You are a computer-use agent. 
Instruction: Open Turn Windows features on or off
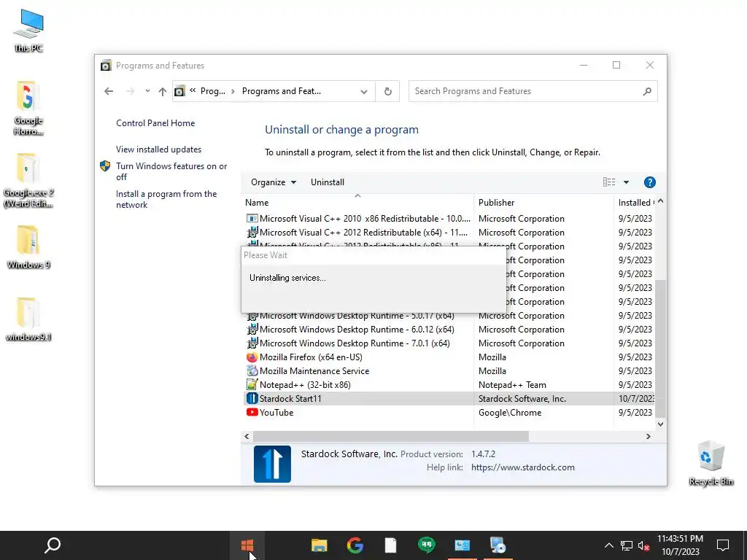(171, 171)
